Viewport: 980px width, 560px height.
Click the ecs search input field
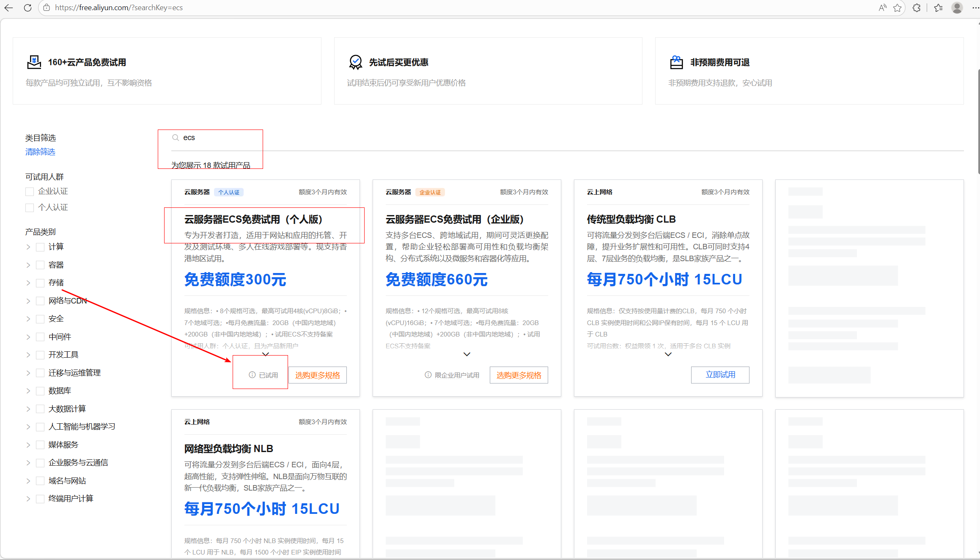(x=220, y=138)
